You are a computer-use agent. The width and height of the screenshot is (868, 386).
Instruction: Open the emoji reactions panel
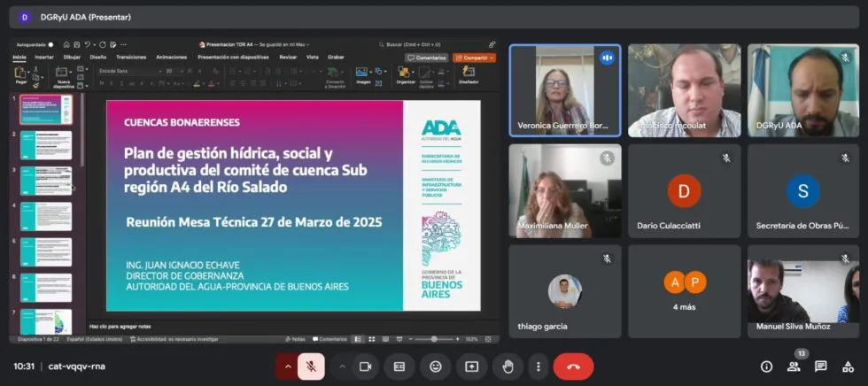pyautogui.click(x=436, y=367)
